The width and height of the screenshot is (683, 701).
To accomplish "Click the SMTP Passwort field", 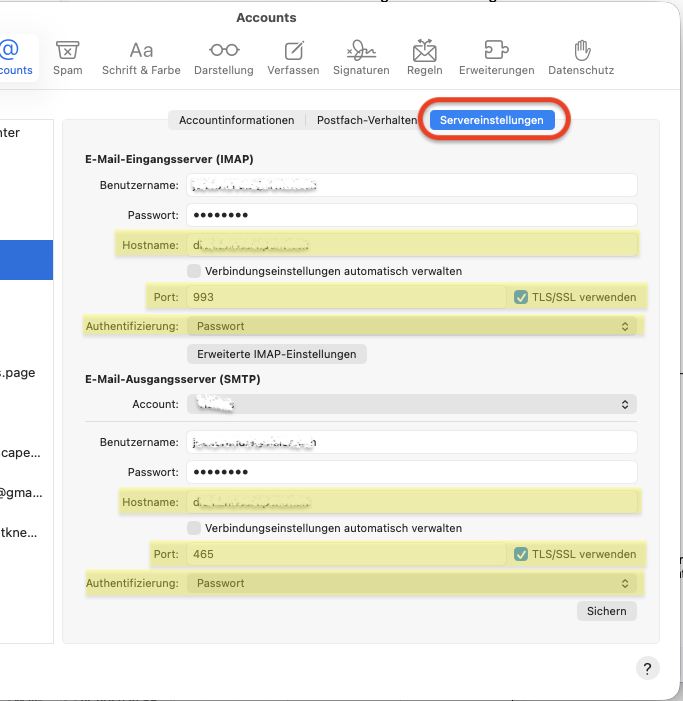I will [x=412, y=472].
